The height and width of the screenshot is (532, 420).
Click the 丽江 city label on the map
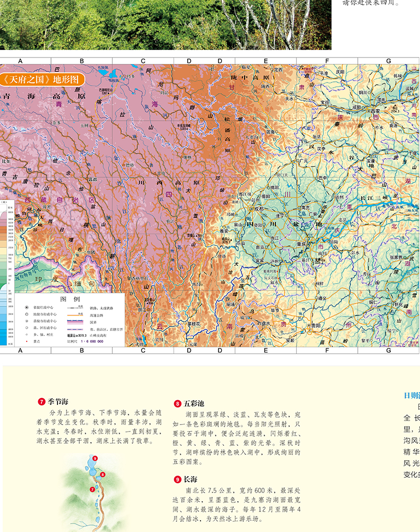[142, 310]
